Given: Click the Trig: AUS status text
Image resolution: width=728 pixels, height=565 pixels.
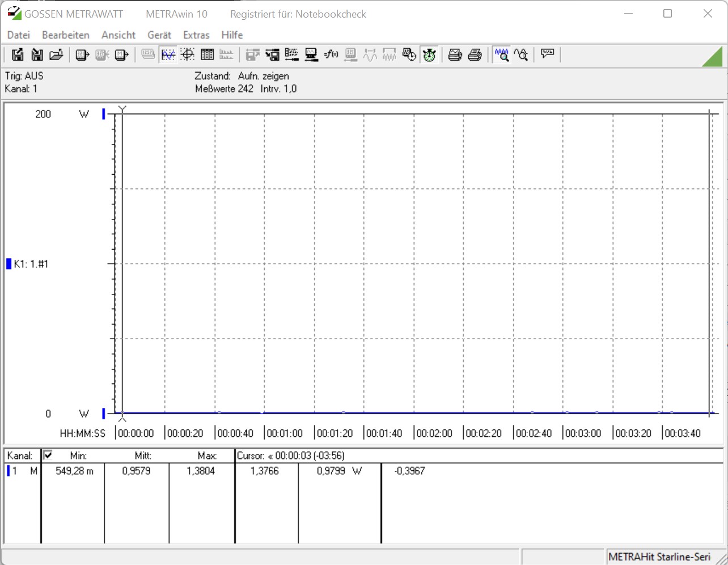Looking at the screenshot, I should click(x=24, y=76).
